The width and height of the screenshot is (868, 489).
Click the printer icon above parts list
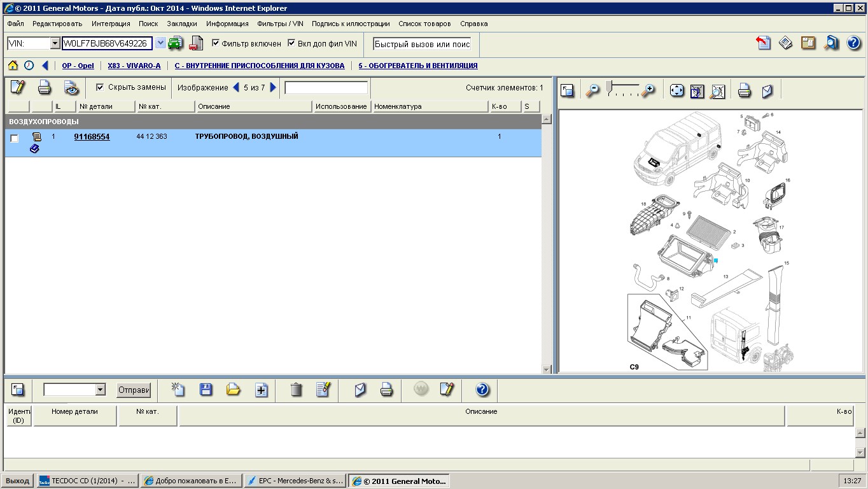click(x=44, y=87)
